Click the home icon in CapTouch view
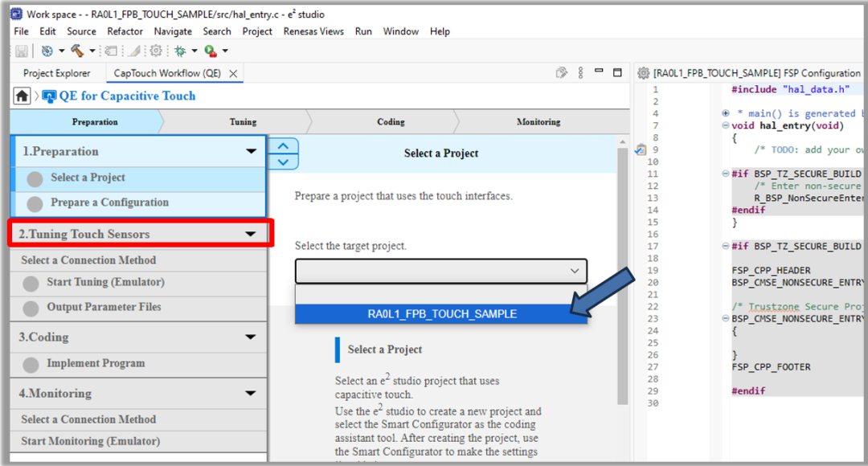 [23, 96]
